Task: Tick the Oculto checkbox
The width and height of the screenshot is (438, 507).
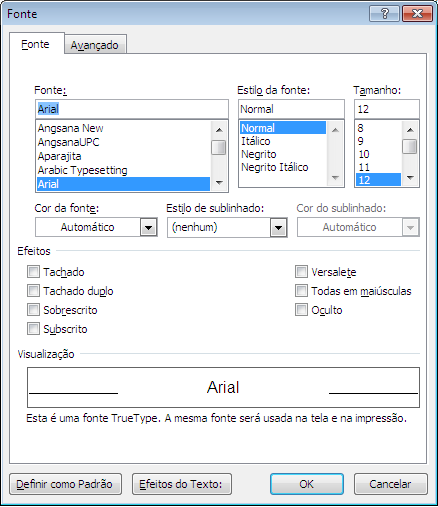Action: click(301, 310)
